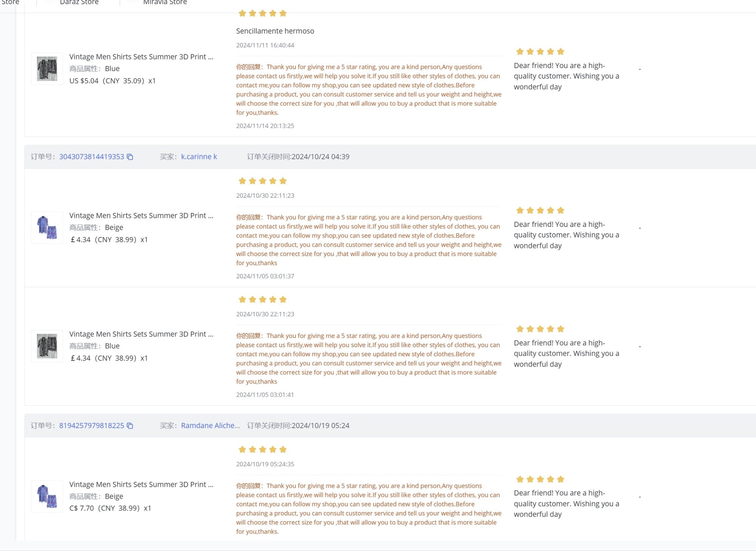756x551 pixels.
Task: Open order 3043073814419353 details link
Action: (91, 157)
